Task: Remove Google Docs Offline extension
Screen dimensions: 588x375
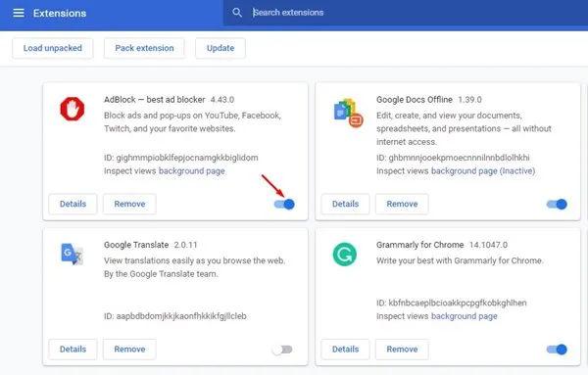Action: point(402,205)
